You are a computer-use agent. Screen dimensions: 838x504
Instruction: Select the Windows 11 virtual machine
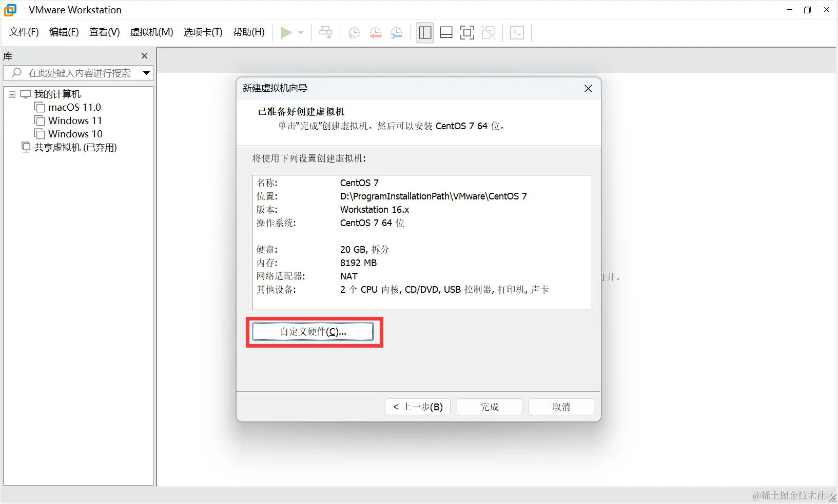pos(75,120)
